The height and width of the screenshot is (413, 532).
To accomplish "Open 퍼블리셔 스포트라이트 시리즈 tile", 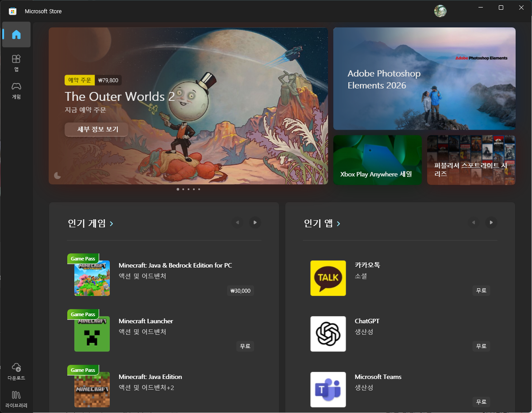I will tap(471, 160).
